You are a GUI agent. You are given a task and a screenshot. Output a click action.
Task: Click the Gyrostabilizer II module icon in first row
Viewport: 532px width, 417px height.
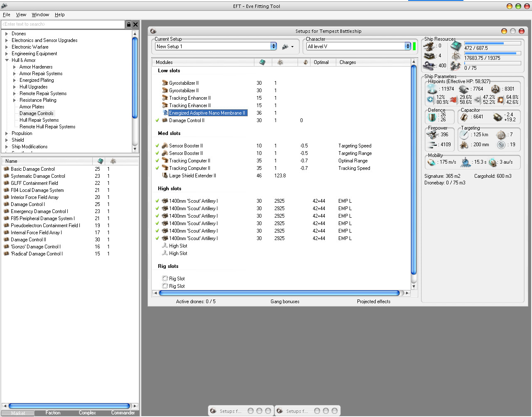[165, 83]
